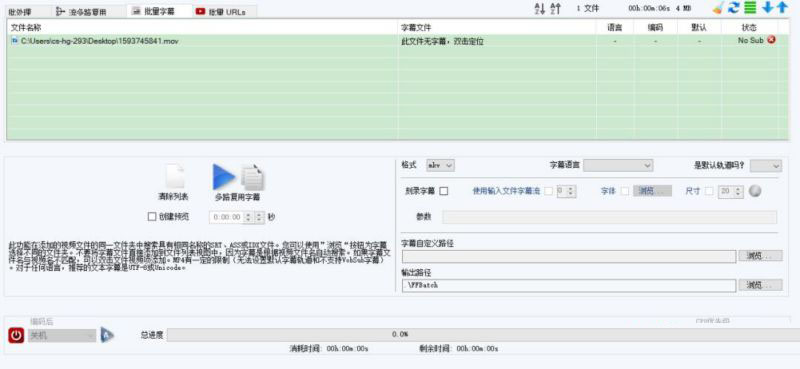Click the 使用输入文件字幕流 link text

506,191
